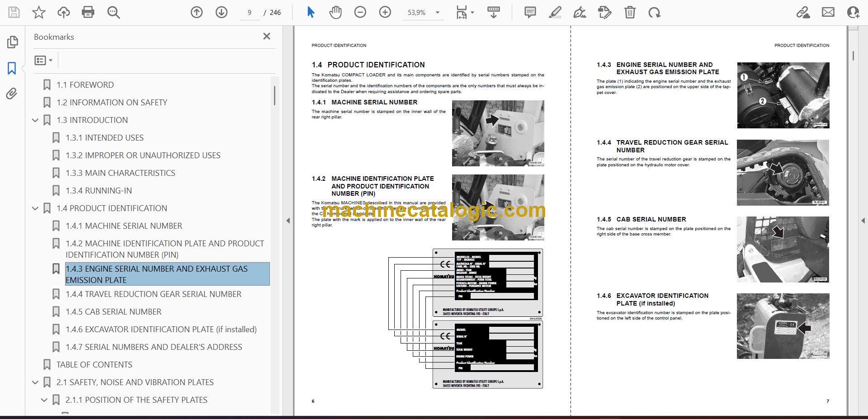Click the trash delete icon
This screenshot has height=419, width=868.
click(630, 12)
